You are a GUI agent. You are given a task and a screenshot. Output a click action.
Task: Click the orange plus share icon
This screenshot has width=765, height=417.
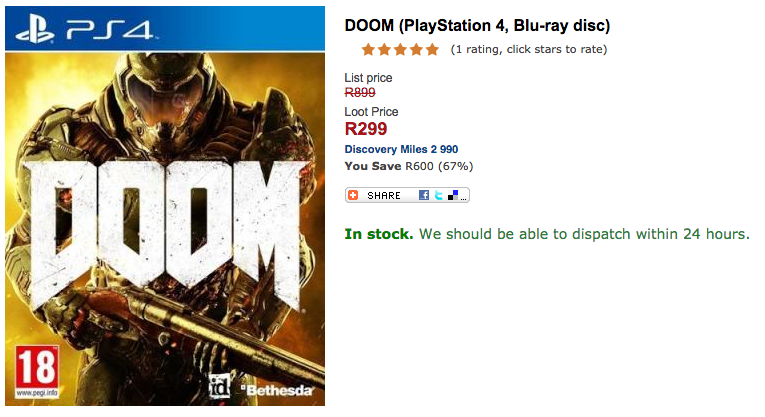click(353, 195)
